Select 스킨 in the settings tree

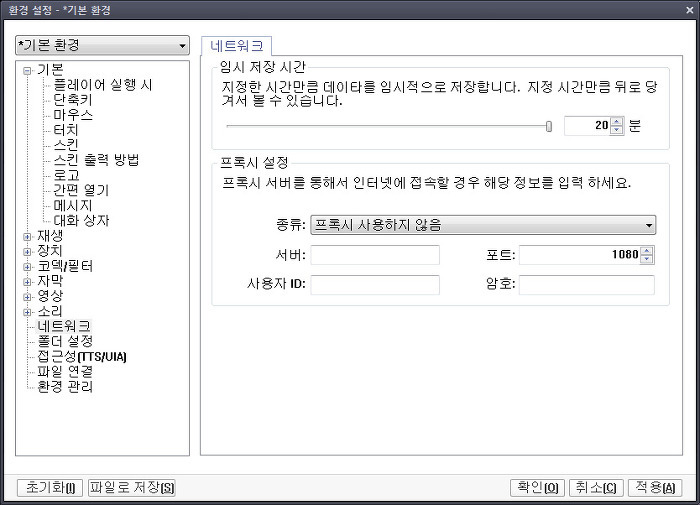coord(66,145)
